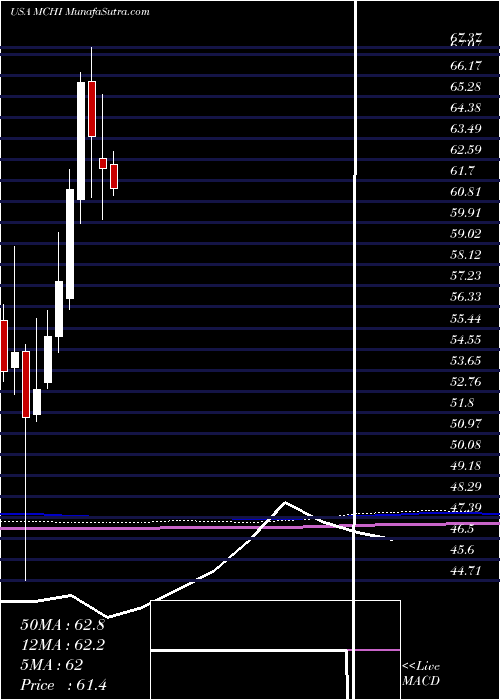Click the 46.5 price axis label
The image size is (500, 700).
pos(463,529)
